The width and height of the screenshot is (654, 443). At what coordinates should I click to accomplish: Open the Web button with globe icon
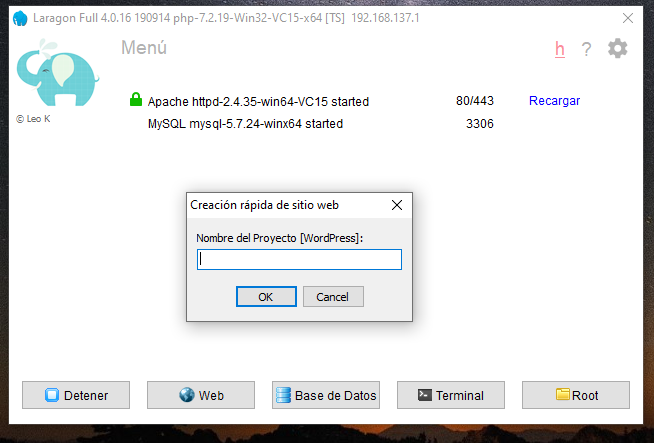pyautogui.click(x=201, y=395)
